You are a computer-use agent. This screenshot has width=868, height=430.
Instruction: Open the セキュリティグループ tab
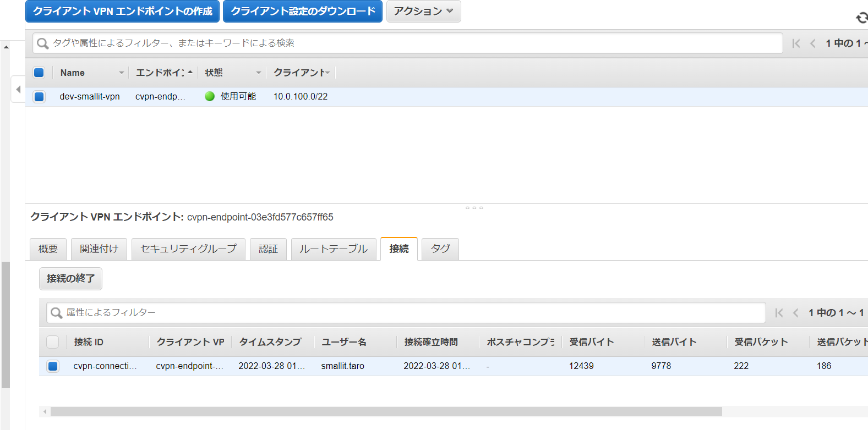188,249
